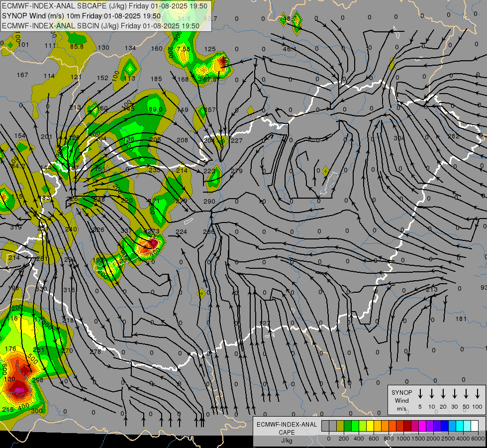Viewport: 487px width, 448px height.
Task: Click the ECMWF-INDEX-ANAL CAPE J/kg legend title
Action: click(x=287, y=433)
